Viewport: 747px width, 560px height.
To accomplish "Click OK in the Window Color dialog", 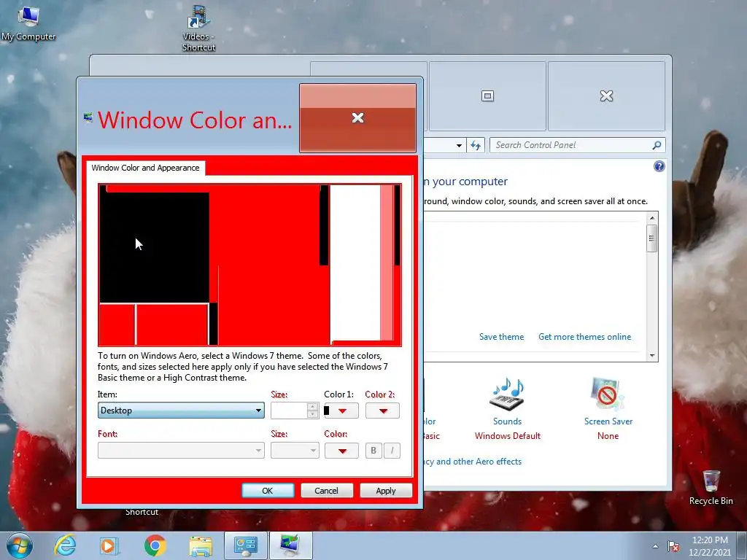I will coord(268,491).
